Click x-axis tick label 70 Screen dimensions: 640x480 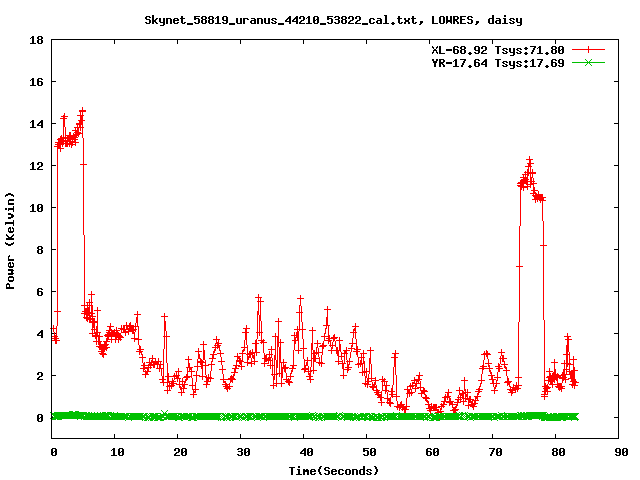coord(495,452)
